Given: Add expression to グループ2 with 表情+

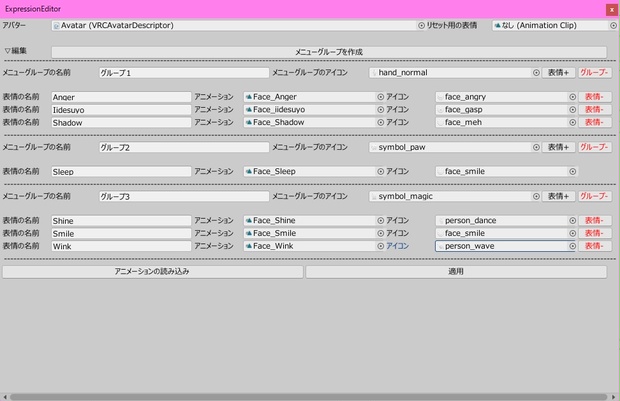Looking at the screenshot, I should [558, 147].
